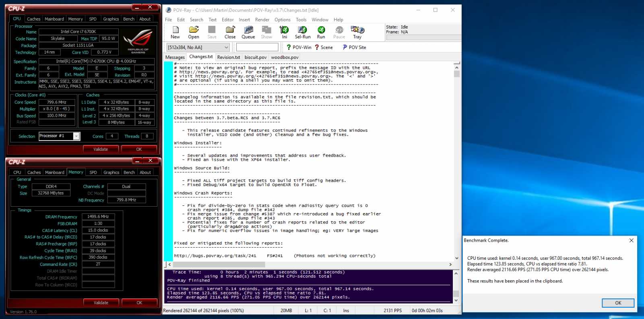
Task: Switch to the Revision.txt tab
Action: [x=229, y=57]
